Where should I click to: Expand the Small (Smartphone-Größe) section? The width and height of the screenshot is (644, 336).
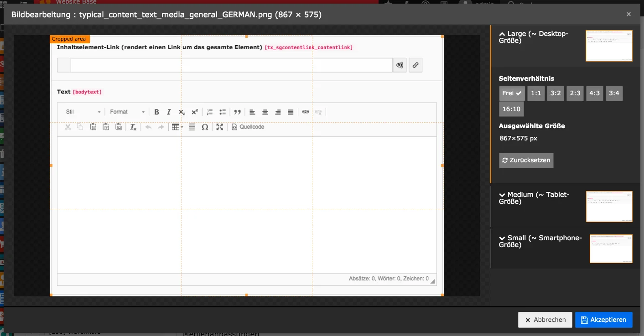point(540,241)
